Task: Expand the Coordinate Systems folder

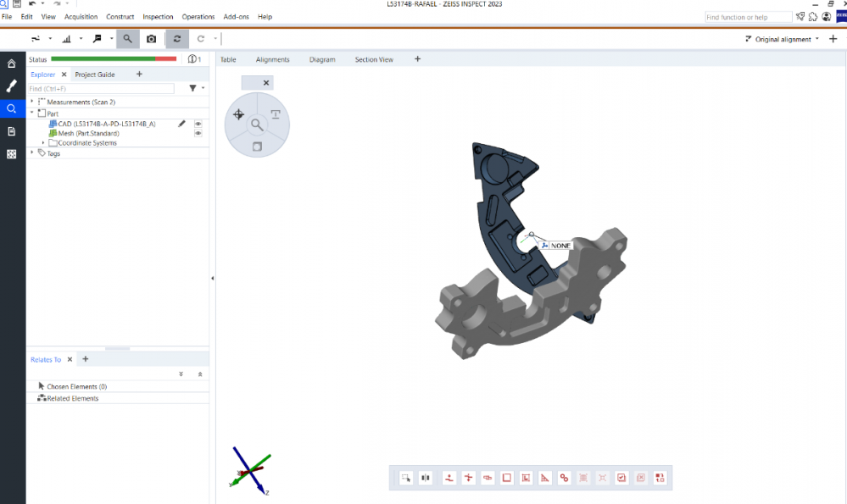Action: [x=43, y=143]
